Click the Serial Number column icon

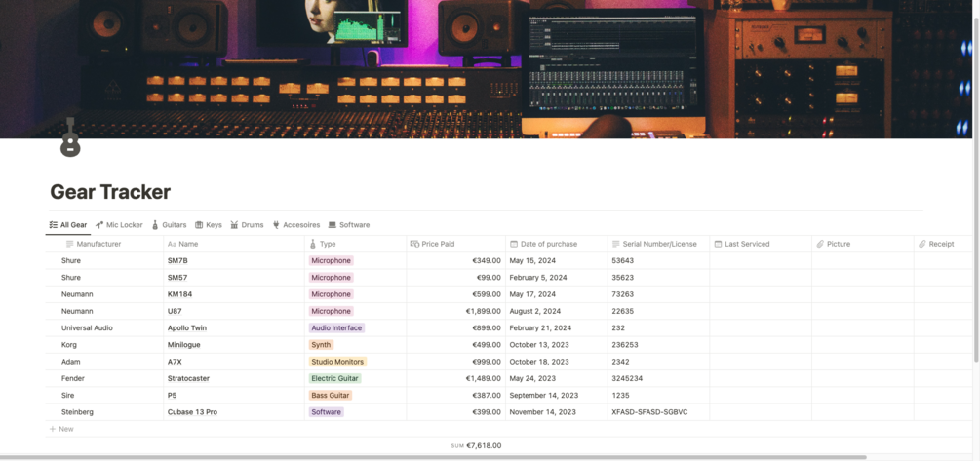(x=616, y=244)
